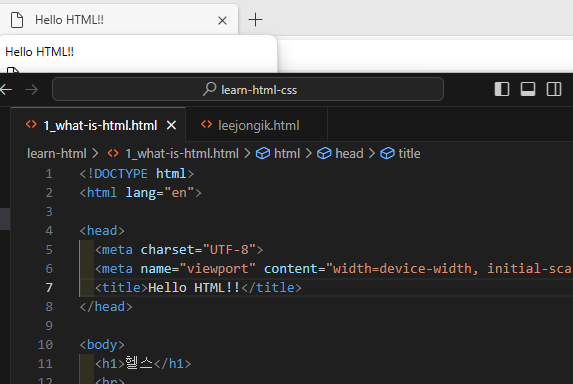
Task: Toggle secondary side bar layout icon
Action: [x=554, y=89]
